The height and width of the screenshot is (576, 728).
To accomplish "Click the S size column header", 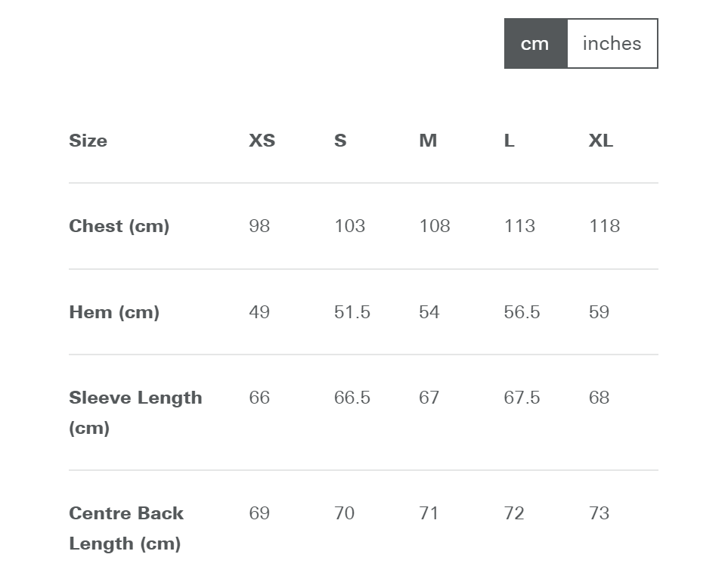I will [x=340, y=141].
